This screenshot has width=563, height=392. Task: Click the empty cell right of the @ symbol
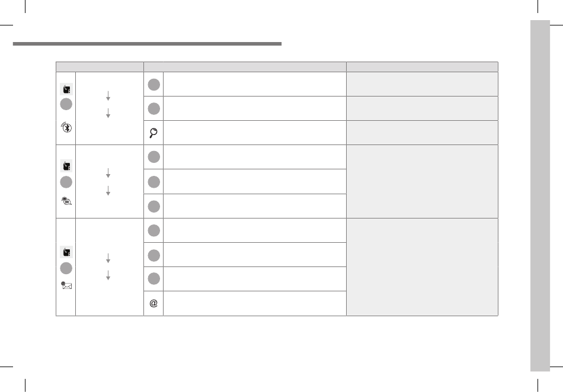[x=255, y=303]
